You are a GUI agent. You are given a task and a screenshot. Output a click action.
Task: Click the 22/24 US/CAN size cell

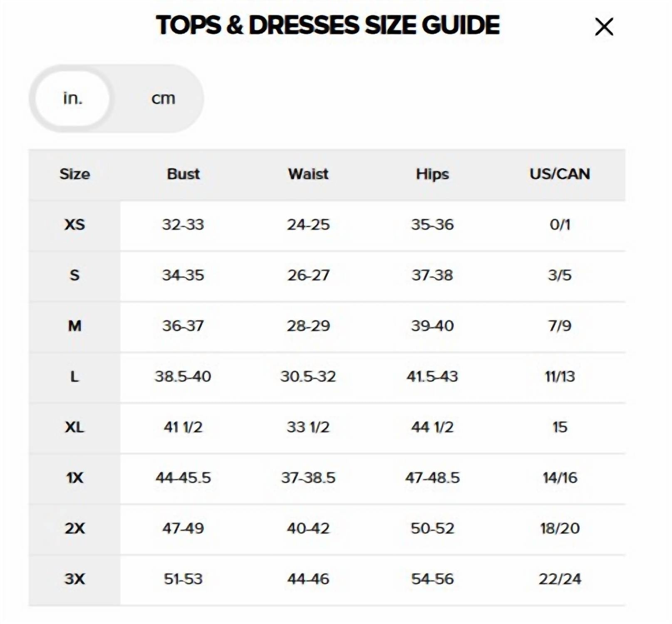pyautogui.click(x=560, y=579)
